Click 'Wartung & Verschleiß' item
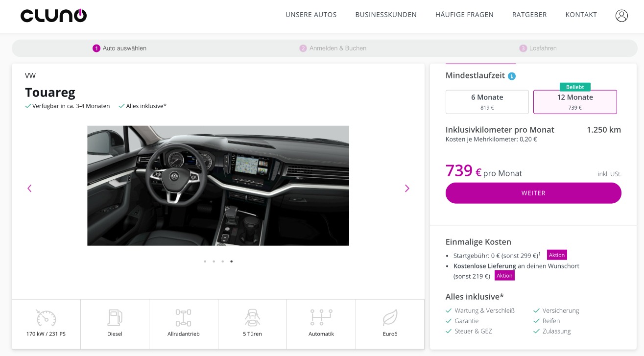This screenshot has width=644, height=356. (484, 310)
